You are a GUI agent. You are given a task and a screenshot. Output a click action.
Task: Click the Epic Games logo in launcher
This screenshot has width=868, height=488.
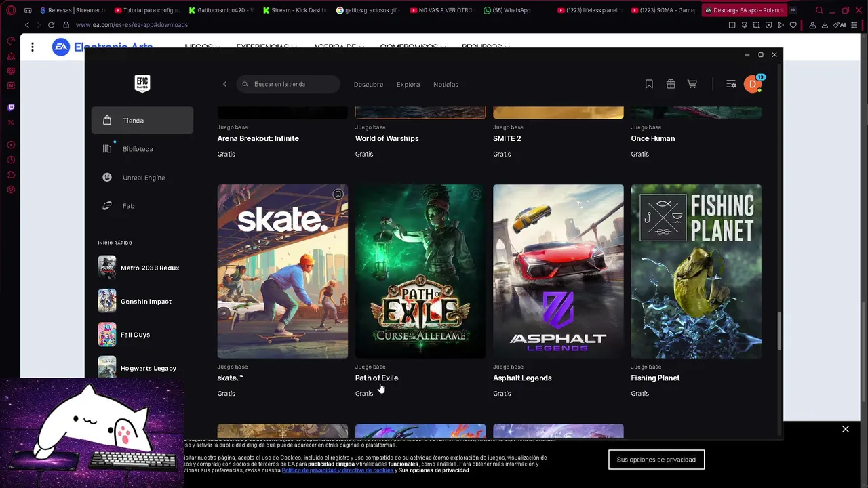tap(142, 83)
